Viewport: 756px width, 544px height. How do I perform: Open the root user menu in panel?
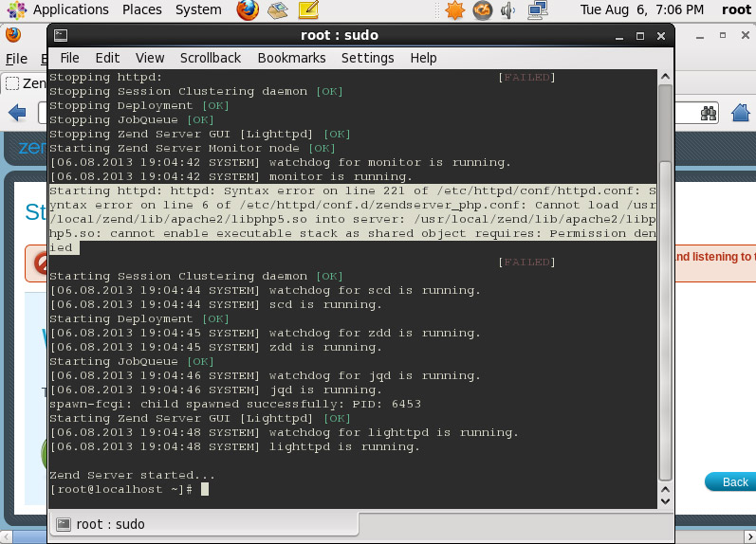point(736,9)
